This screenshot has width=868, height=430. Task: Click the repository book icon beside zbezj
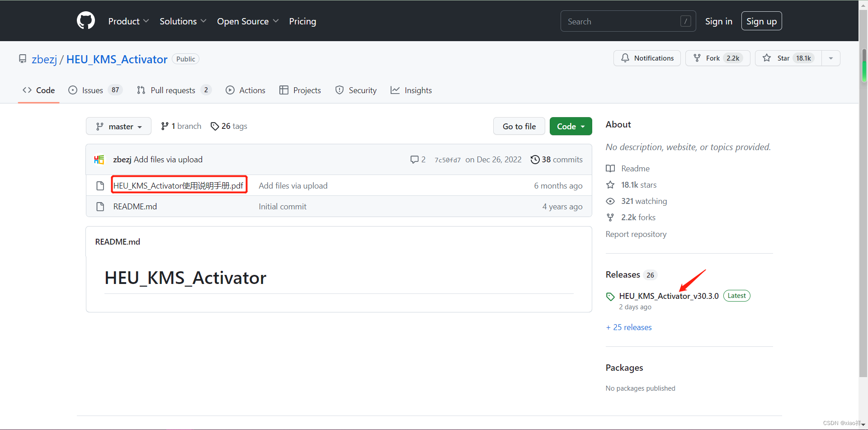(23, 59)
